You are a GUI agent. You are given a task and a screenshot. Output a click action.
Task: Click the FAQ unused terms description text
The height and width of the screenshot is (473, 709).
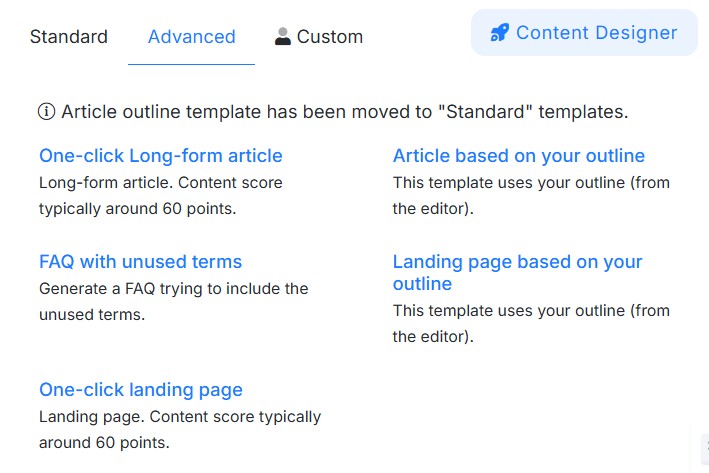click(x=173, y=301)
